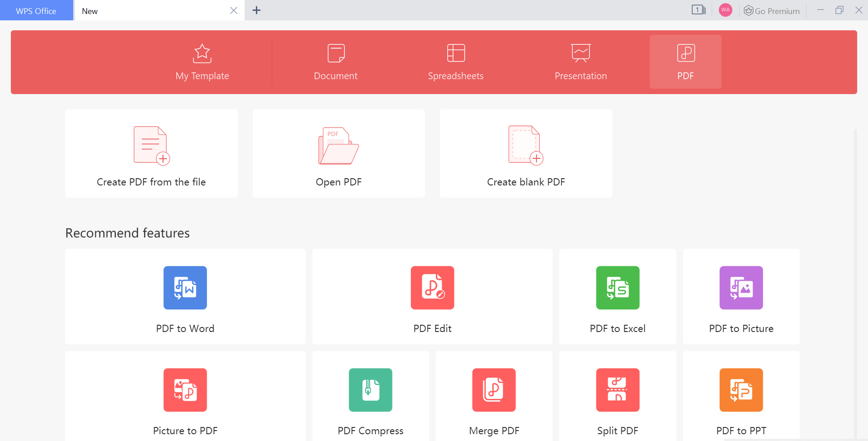
Task: Click the Presentation label
Action: (x=581, y=76)
